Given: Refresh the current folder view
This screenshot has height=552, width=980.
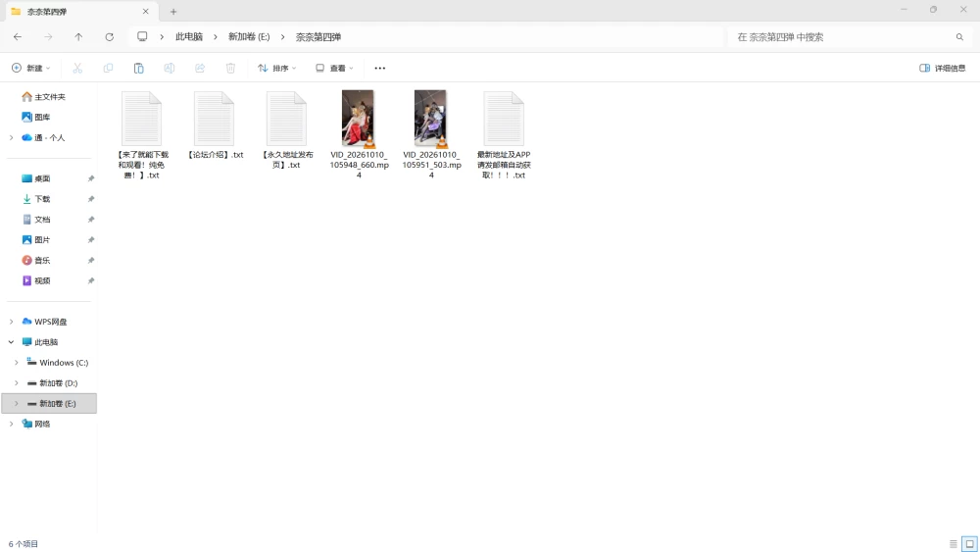Looking at the screenshot, I should 110,37.
